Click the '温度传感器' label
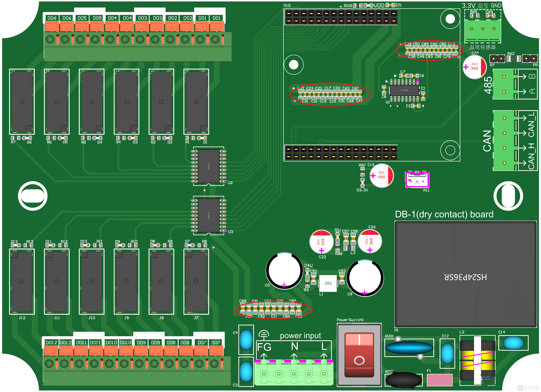Screen dimensions: 541x392 [483, 47]
